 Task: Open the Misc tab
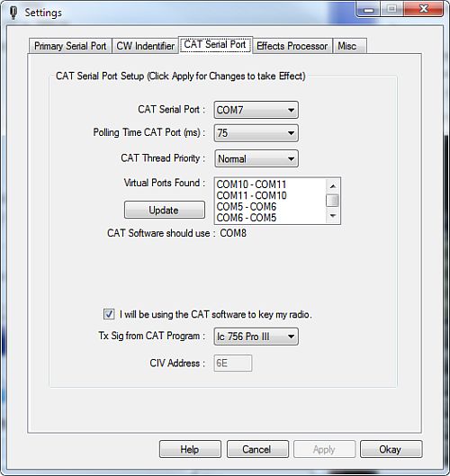[349, 46]
